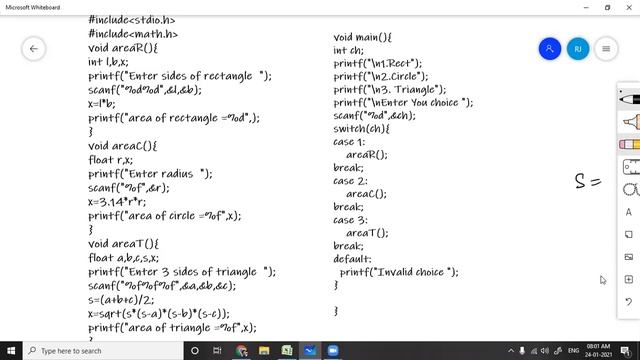Click the switch(ch){ code line
The width and height of the screenshot is (640, 360).
pos(361,129)
